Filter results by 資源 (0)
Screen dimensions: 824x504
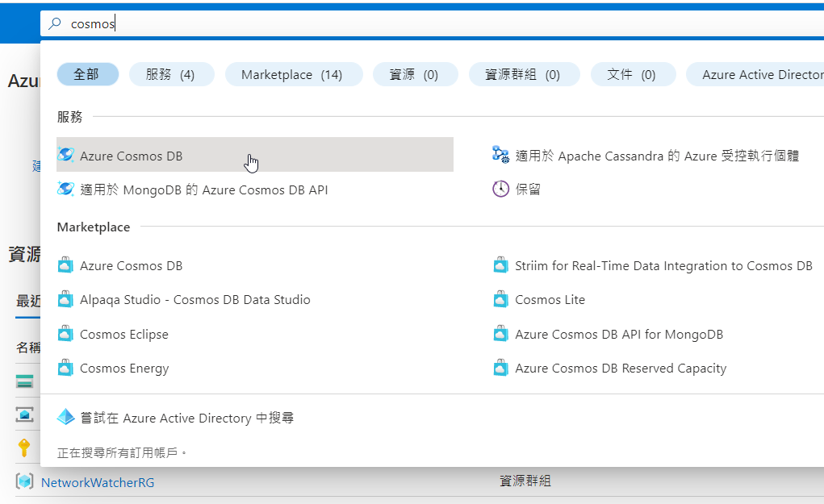(415, 74)
